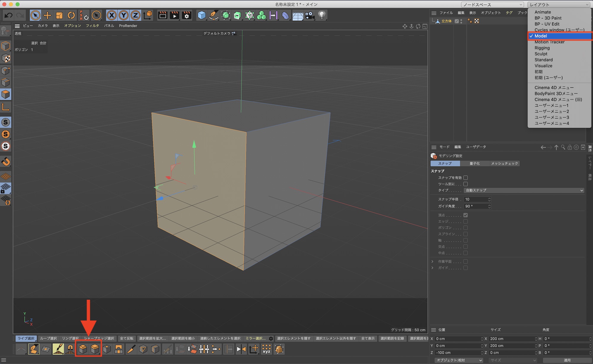Viewport: 593px width, 364px height.
Task: Uncheck the 頂点 snap checkbox
Action: (466, 215)
